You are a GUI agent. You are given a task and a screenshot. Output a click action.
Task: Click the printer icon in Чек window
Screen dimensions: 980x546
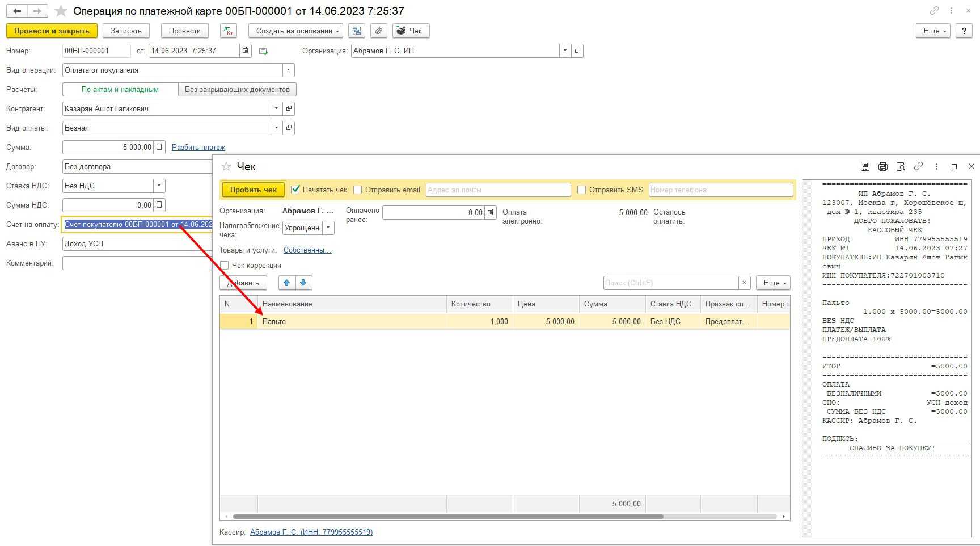coord(882,166)
